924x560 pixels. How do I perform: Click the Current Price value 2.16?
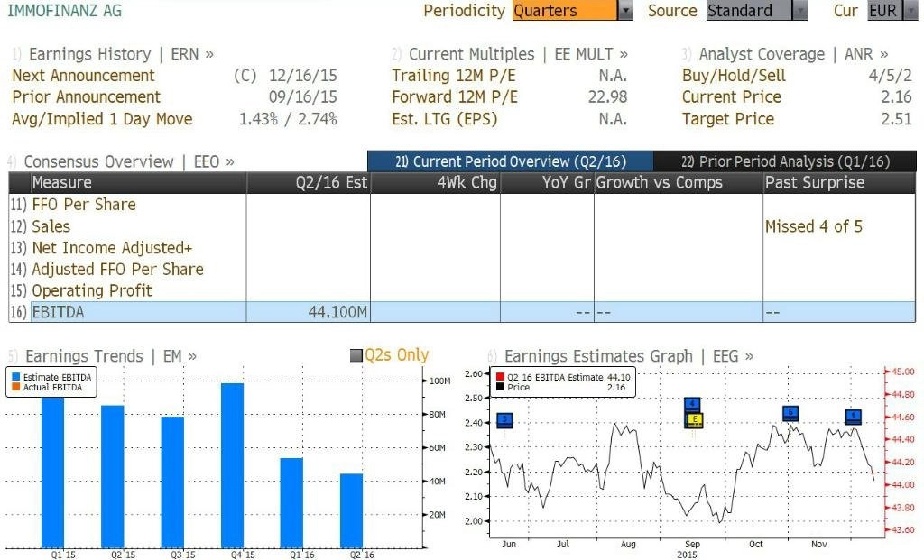(x=896, y=96)
